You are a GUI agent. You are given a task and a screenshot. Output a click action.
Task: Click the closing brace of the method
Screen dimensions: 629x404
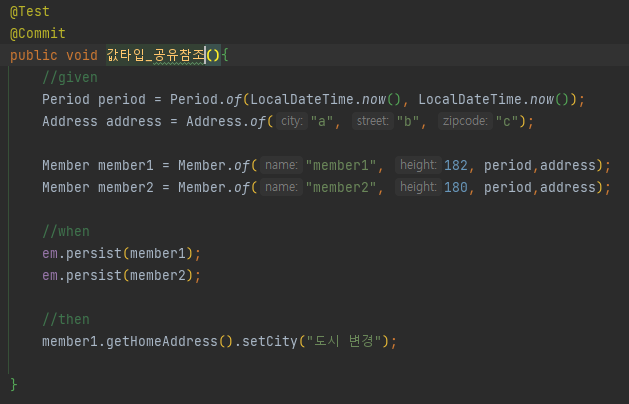[14, 384]
